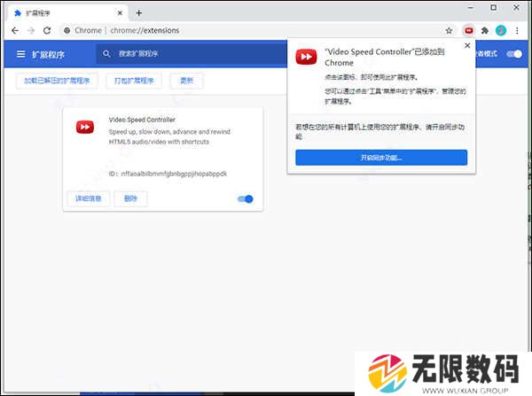Click the browser back arrow

point(15,30)
